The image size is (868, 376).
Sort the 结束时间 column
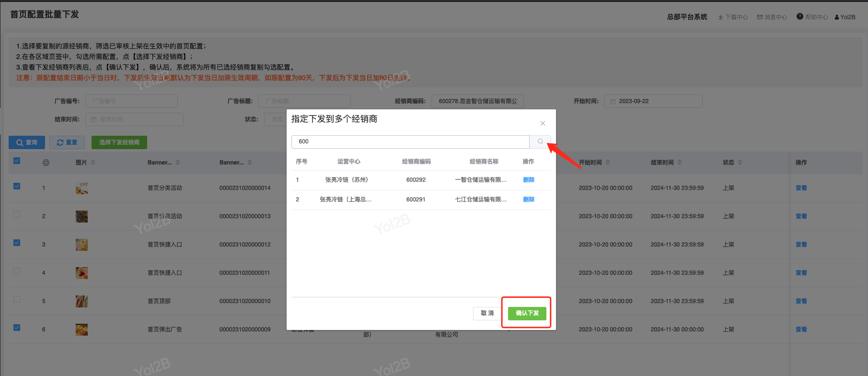[x=680, y=163]
